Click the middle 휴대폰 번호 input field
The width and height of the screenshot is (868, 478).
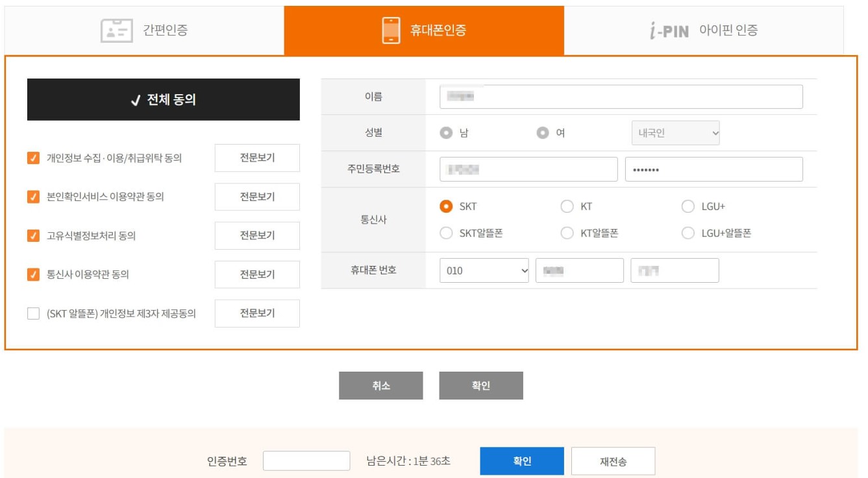pos(580,270)
